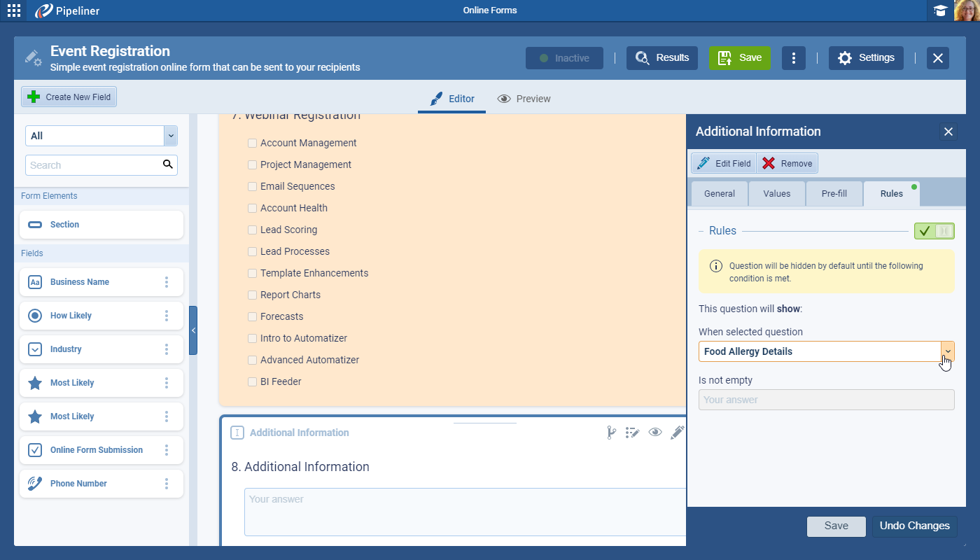Click the branching rules icon on Additional Information
This screenshot has height=560, width=980.
pyautogui.click(x=611, y=433)
